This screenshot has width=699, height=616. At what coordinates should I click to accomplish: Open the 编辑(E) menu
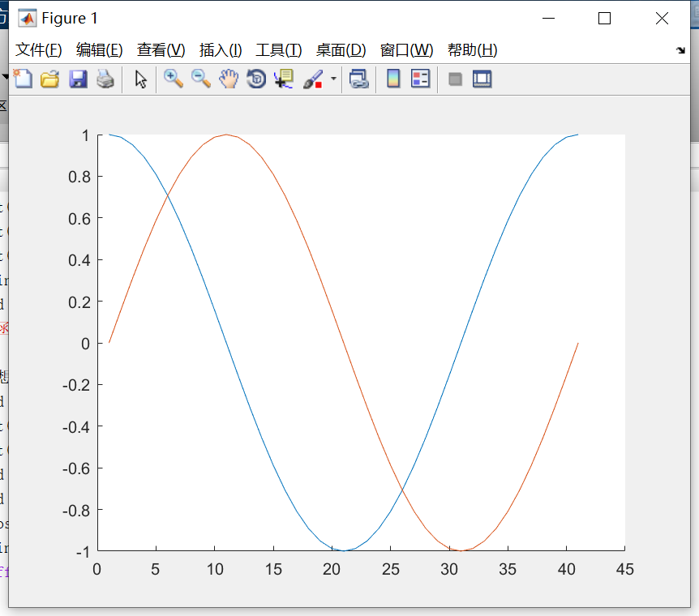(x=100, y=50)
